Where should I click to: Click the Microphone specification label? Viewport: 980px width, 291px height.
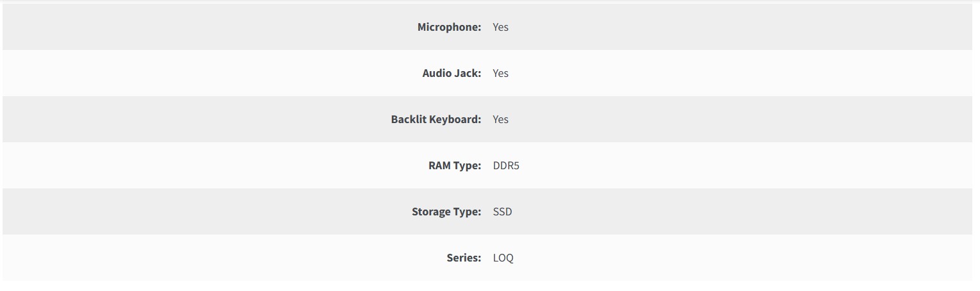(449, 27)
